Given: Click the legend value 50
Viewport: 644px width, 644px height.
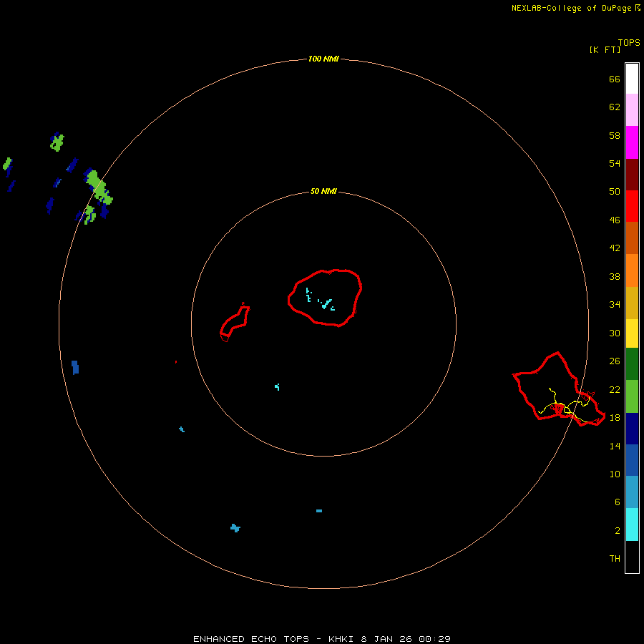Looking at the screenshot, I should coord(615,191).
